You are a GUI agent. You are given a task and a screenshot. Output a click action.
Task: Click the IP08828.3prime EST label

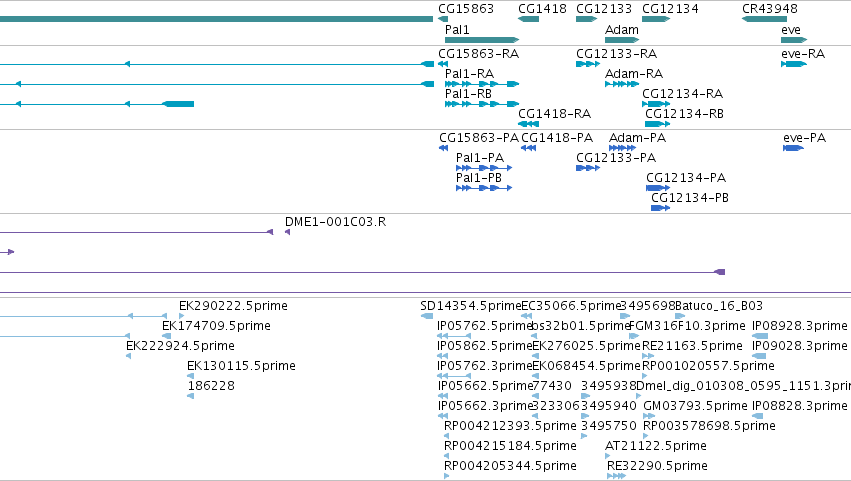tap(799, 406)
